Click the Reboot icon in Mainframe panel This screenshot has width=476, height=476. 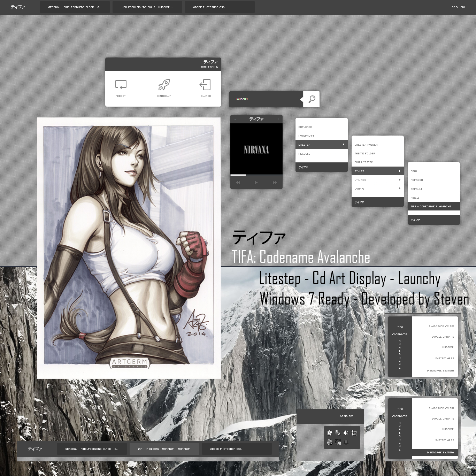point(121,85)
